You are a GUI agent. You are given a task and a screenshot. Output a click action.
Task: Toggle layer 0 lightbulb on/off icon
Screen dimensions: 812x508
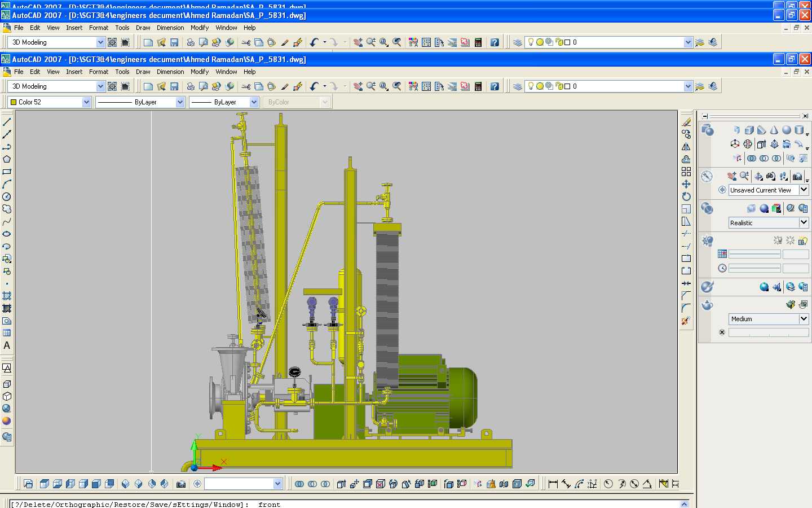point(531,86)
